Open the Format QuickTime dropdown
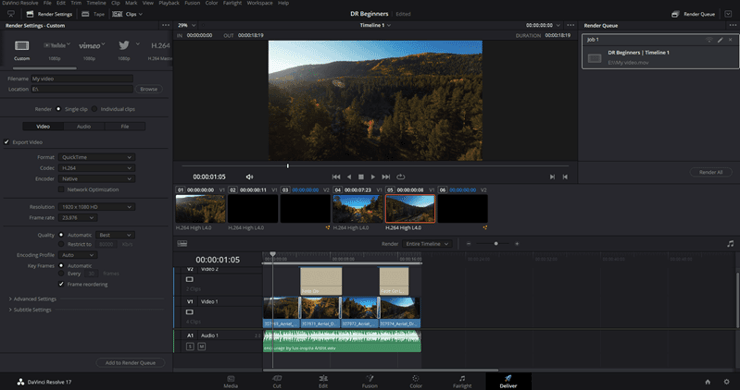Viewport: 740px width, 390px height. pos(96,157)
